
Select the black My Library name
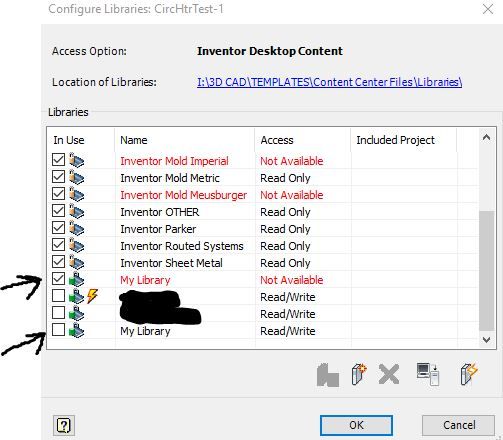[x=145, y=331]
